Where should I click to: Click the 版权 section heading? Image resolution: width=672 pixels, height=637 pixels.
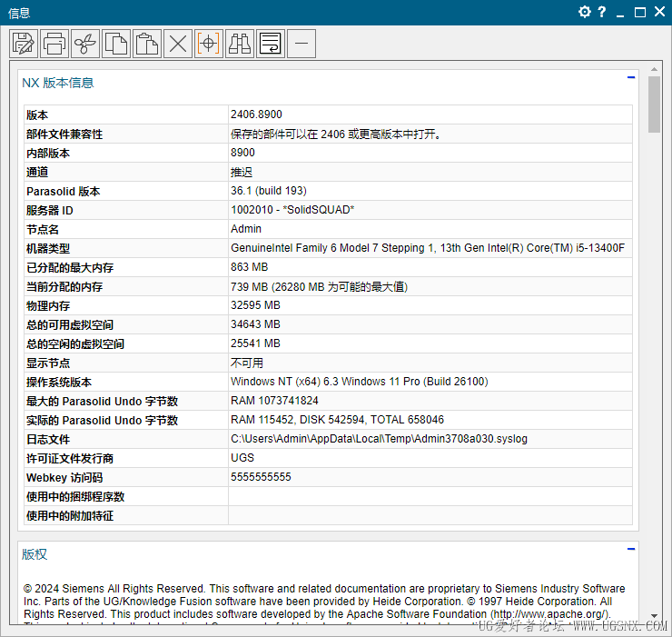click(35, 554)
